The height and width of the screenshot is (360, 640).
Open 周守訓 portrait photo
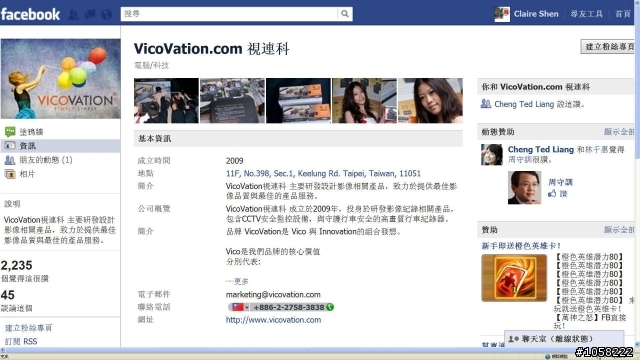point(524,188)
